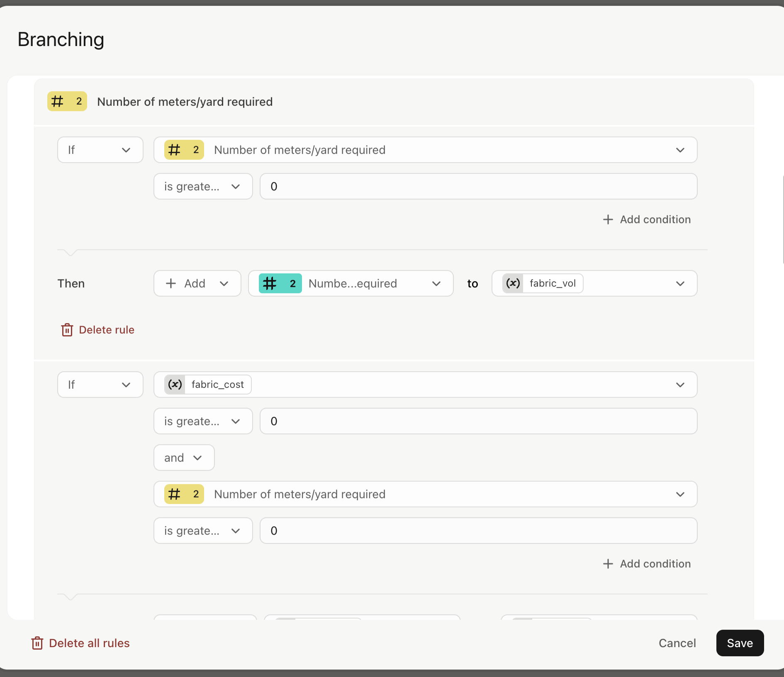Open the fabric_vol variable dropdown
The height and width of the screenshot is (677, 784).
click(594, 283)
